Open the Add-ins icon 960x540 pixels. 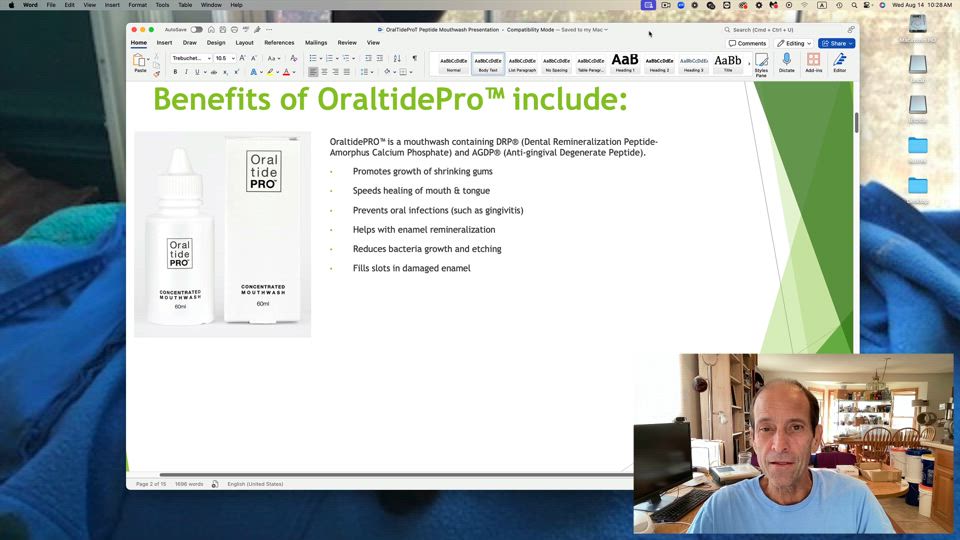[x=813, y=63]
